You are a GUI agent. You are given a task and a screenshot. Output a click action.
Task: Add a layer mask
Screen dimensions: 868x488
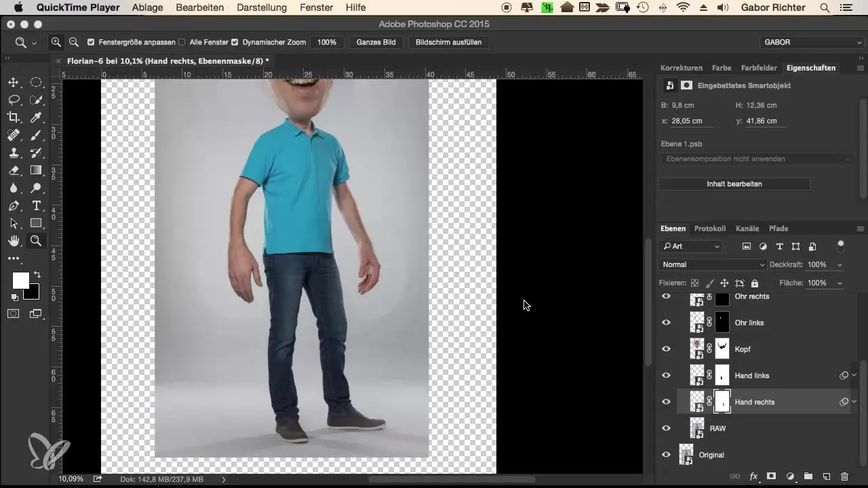pos(772,476)
